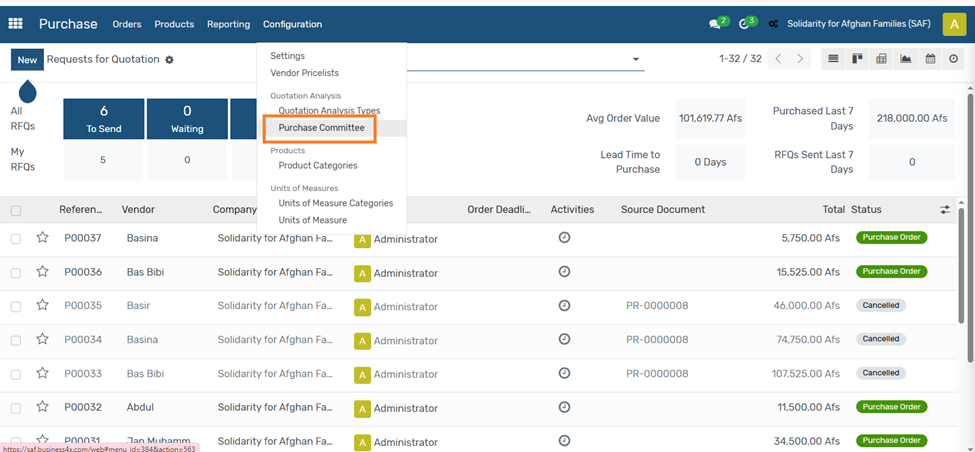Open the Products menu
Image resolution: width=975 pixels, height=452 pixels.
174,24
